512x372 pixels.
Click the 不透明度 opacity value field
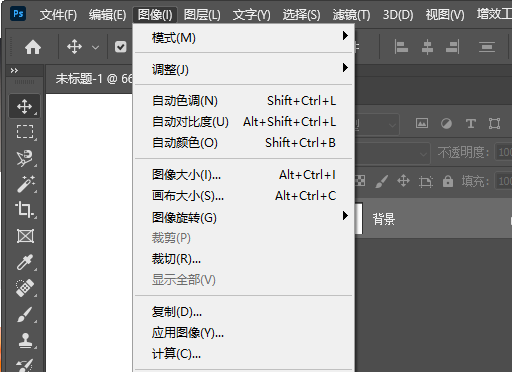[x=503, y=153]
